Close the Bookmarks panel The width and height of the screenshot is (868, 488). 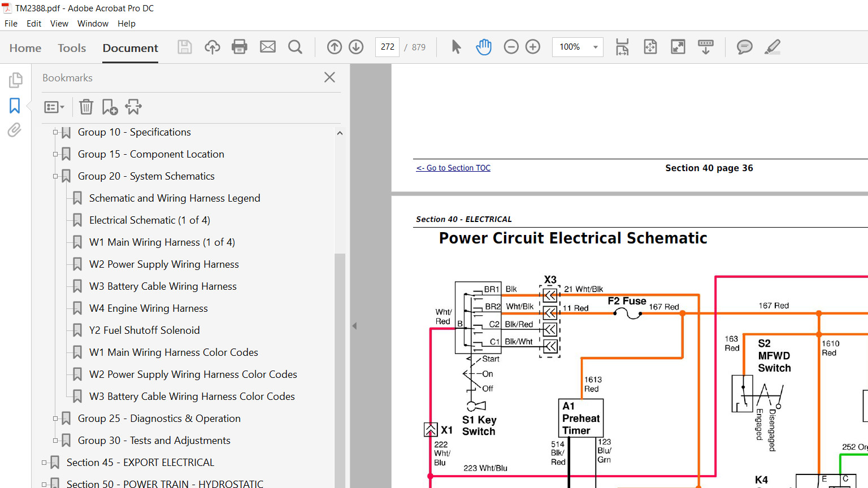point(330,77)
